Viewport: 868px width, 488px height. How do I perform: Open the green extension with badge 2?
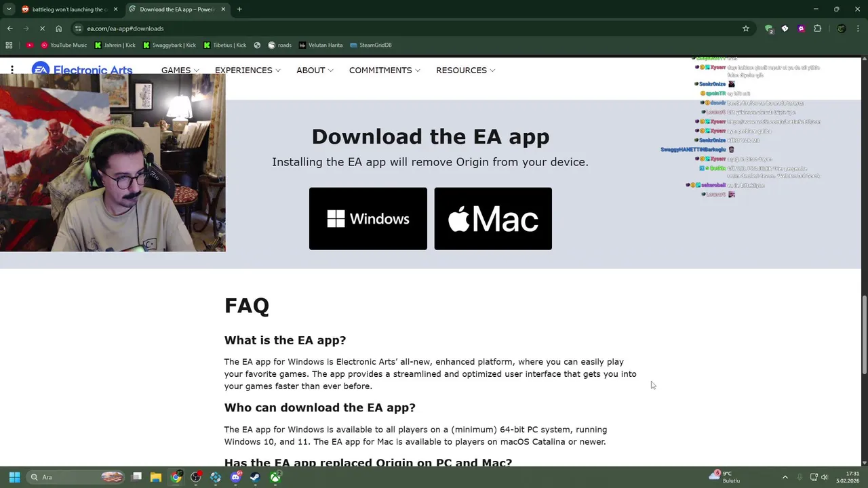tap(768, 28)
